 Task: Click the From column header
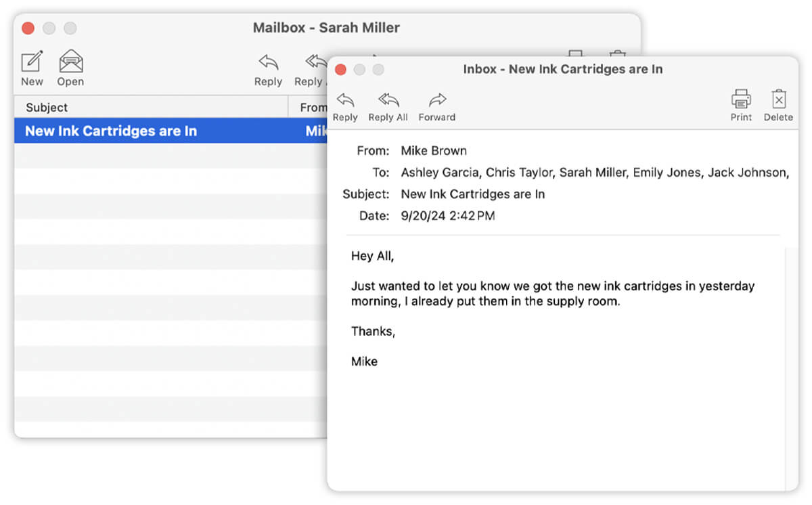coord(313,107)
